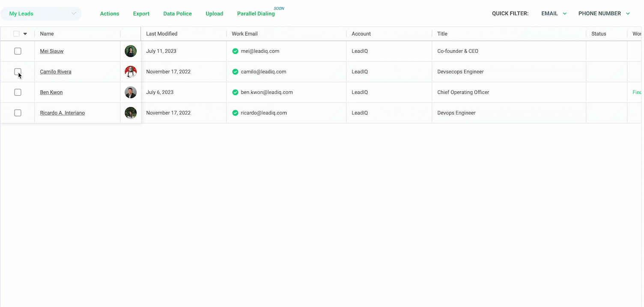Click Ricardo A. Interiano's avatar
Viewport: 644px width, 307px height.
tap(131, 113)
